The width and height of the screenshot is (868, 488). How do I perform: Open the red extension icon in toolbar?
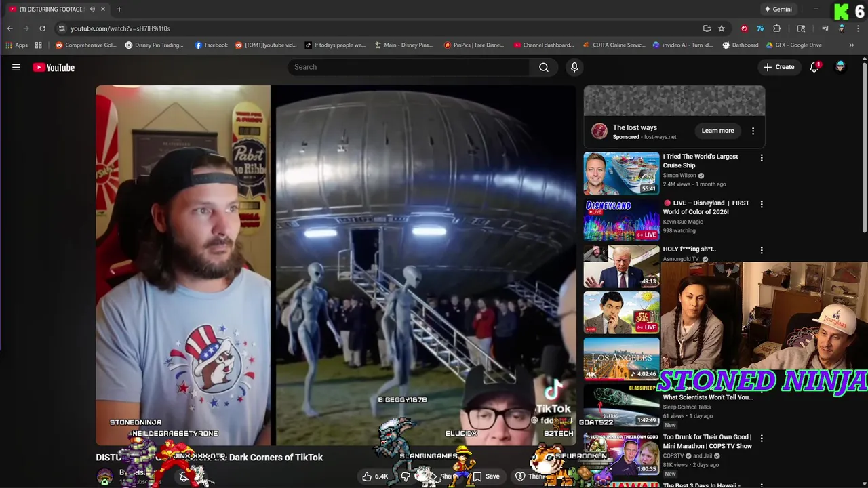(744, 28)
